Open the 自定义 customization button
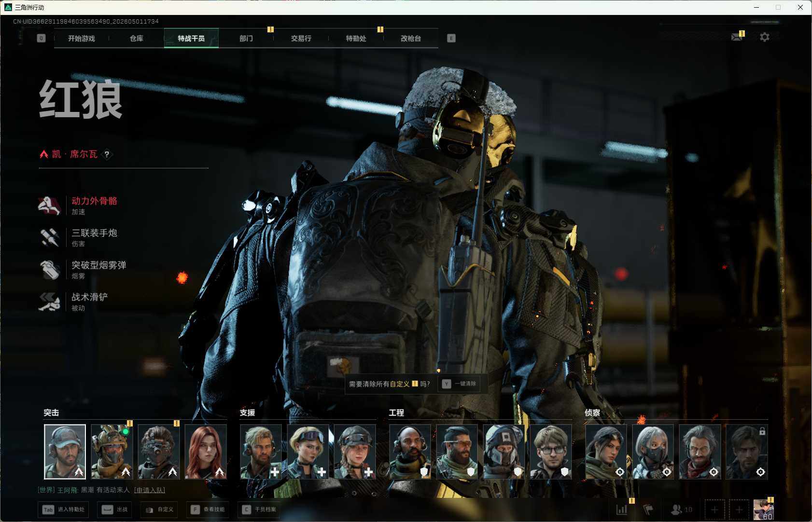The width and height of the screenshot is (812, 522). 159,509
